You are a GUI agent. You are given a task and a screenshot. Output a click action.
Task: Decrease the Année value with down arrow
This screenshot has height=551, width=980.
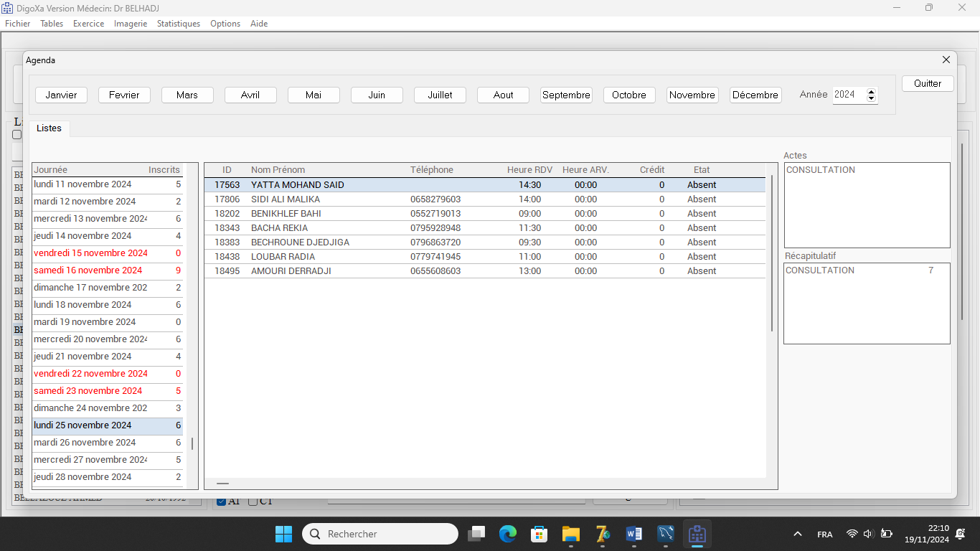[872, 98]
